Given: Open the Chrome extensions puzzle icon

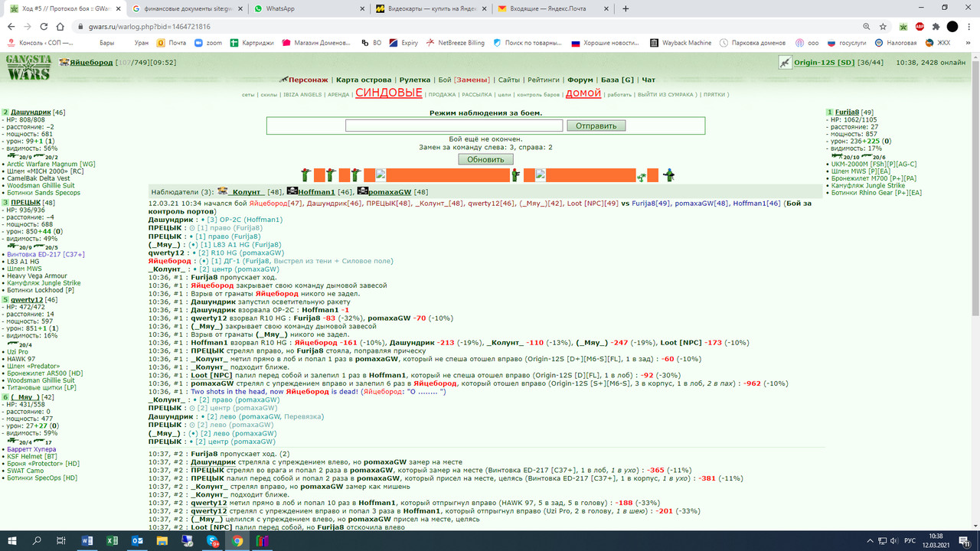Looking at the screenshot, I should tap(936, 26).
